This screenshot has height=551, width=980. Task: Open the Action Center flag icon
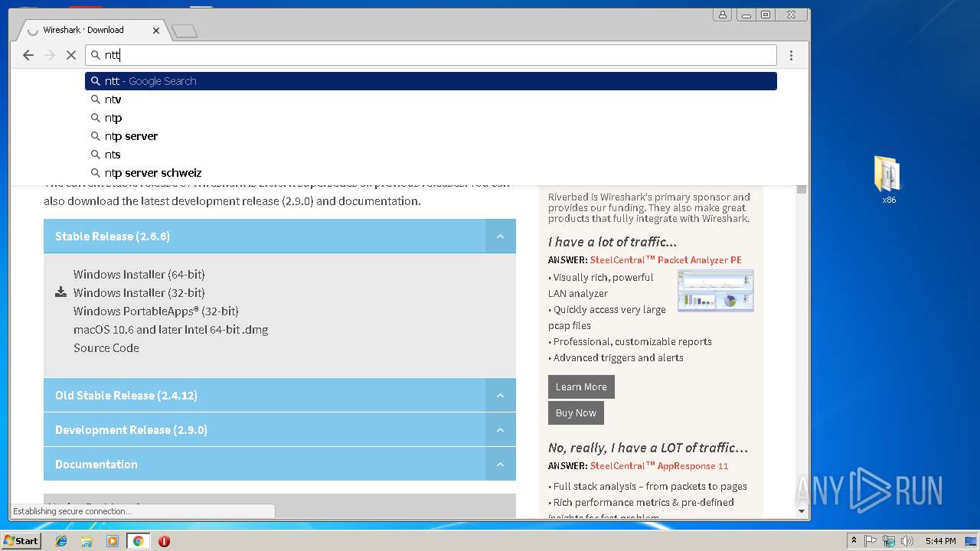(871, 541)
